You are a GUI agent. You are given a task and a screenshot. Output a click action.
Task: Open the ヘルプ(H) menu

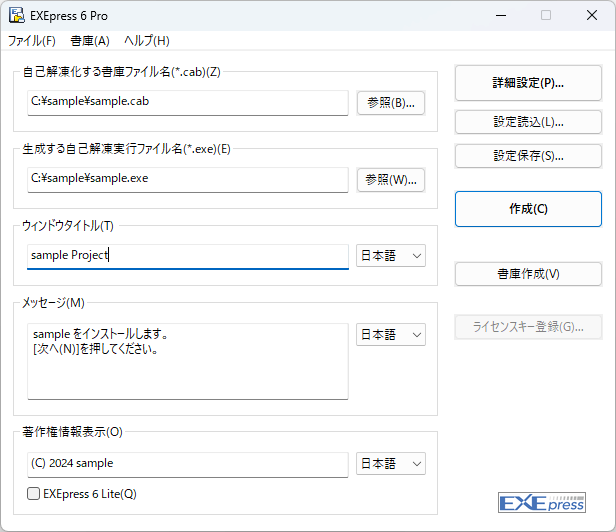147,41
